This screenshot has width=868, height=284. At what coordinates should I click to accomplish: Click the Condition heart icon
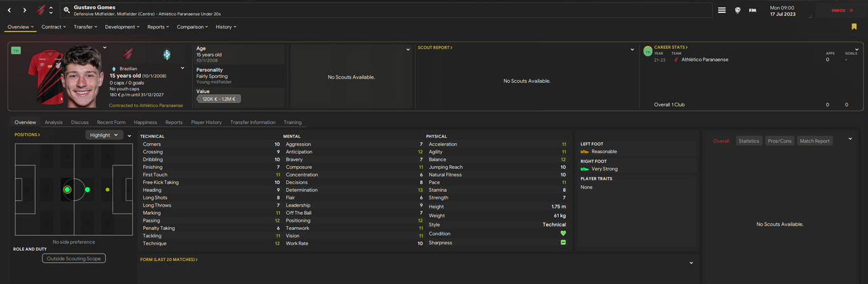pyautogui.click(x=563, y=233)
